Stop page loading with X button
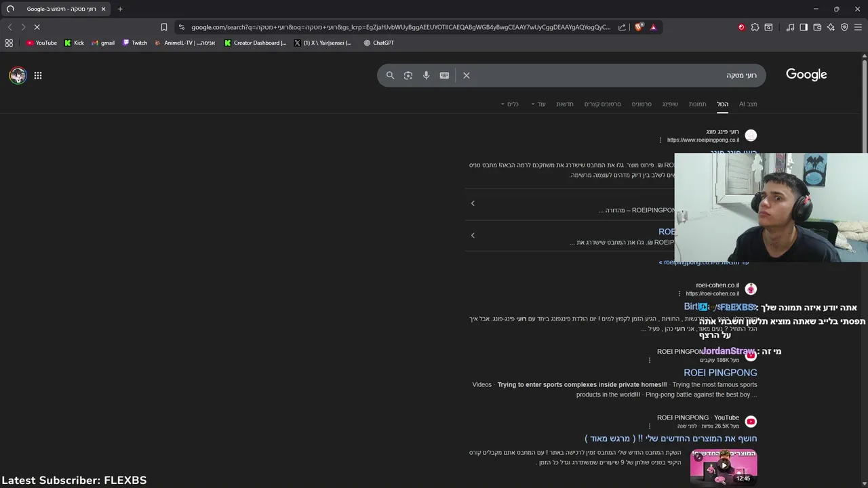 tap(37, 27)
